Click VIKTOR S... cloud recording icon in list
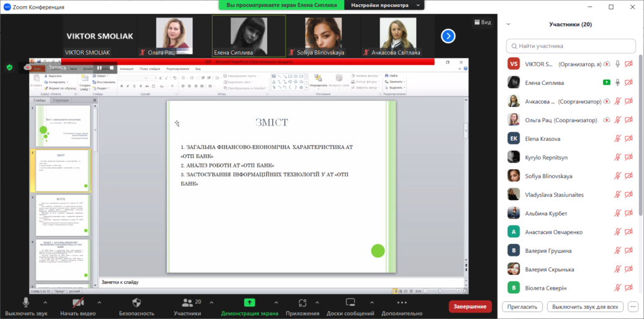 tap(606, 64)
